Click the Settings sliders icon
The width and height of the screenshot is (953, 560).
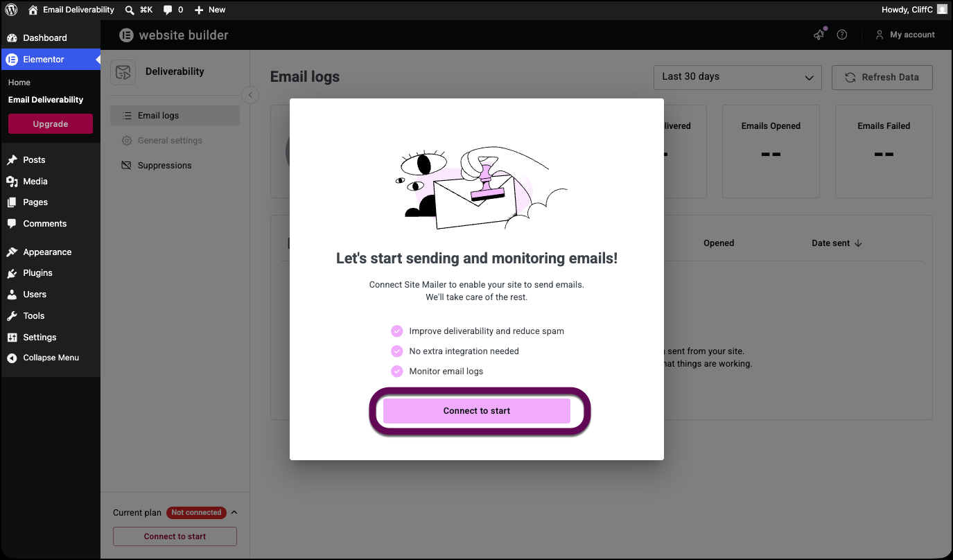click(12, 338)
